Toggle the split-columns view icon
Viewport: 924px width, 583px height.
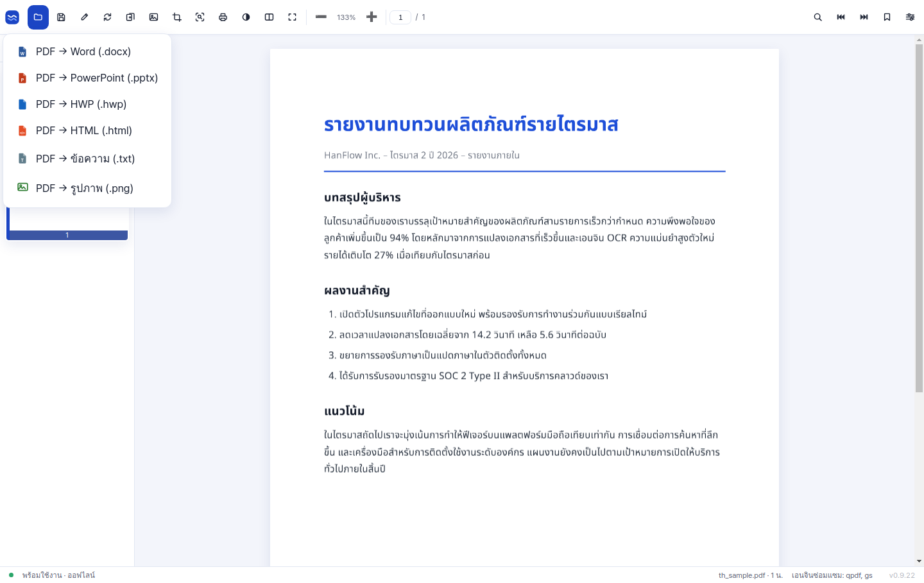269,17
